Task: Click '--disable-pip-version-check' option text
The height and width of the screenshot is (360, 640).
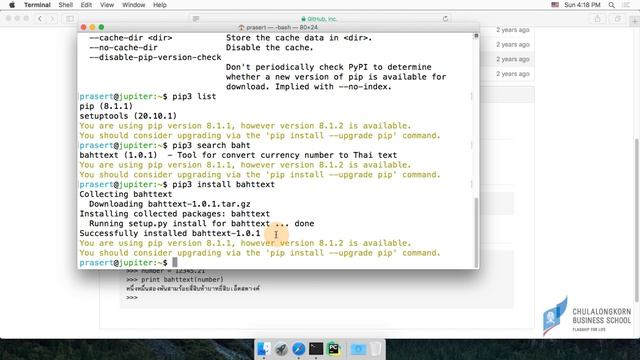Action: [x=155, y=57]
